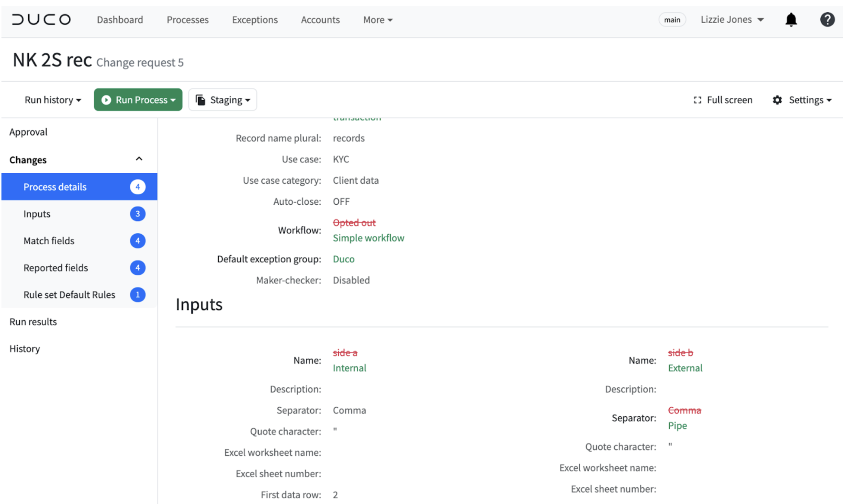Click the badge count on Reported fields
Viewport: 850px width, 504px height.
137,267
